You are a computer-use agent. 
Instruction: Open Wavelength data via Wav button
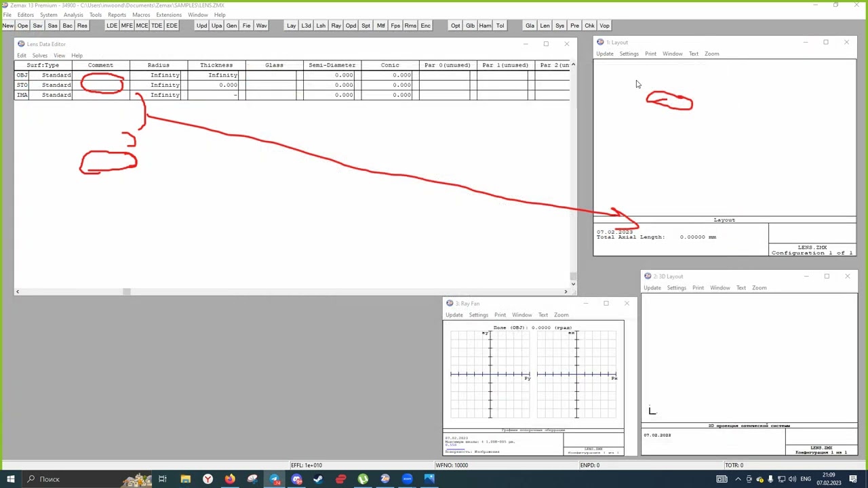pos(262,26)
